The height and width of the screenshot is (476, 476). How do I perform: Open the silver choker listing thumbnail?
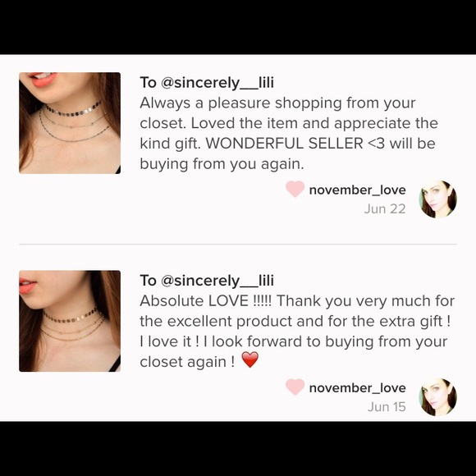[x=70, y=123]
